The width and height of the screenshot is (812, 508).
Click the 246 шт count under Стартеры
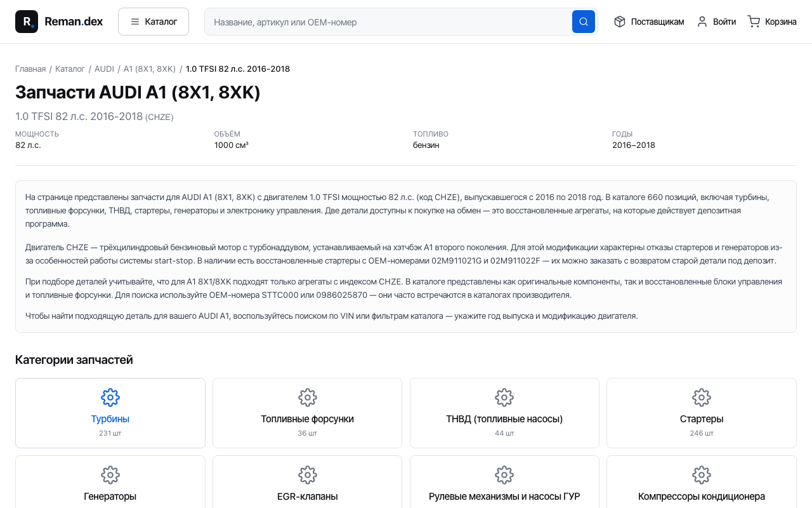click(x=702, y=433)
